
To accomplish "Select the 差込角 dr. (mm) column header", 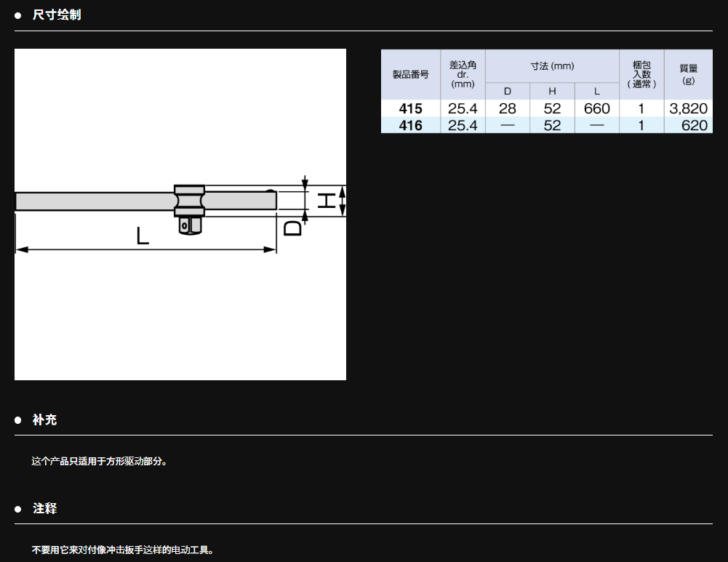I will click(x=463, y=75).
